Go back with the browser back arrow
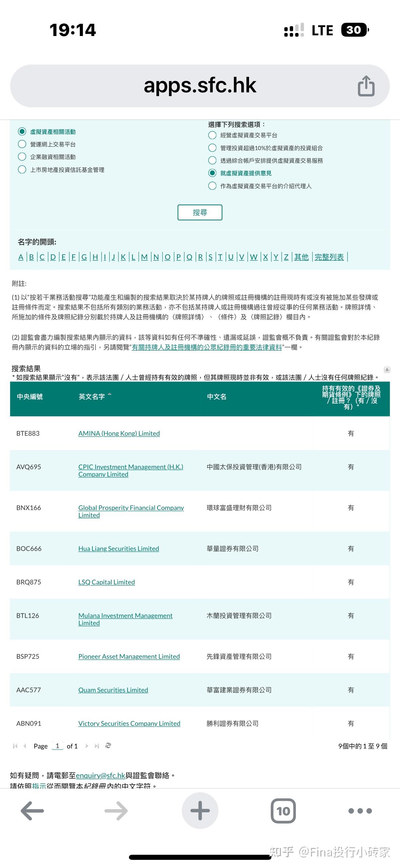400x868 pixels. (x=32, y=811)
